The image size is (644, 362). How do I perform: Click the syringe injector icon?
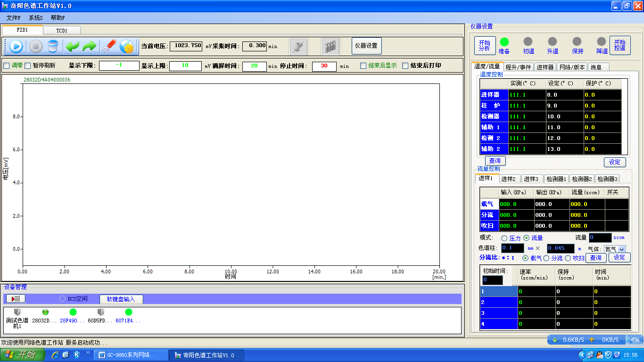point(298,46)
